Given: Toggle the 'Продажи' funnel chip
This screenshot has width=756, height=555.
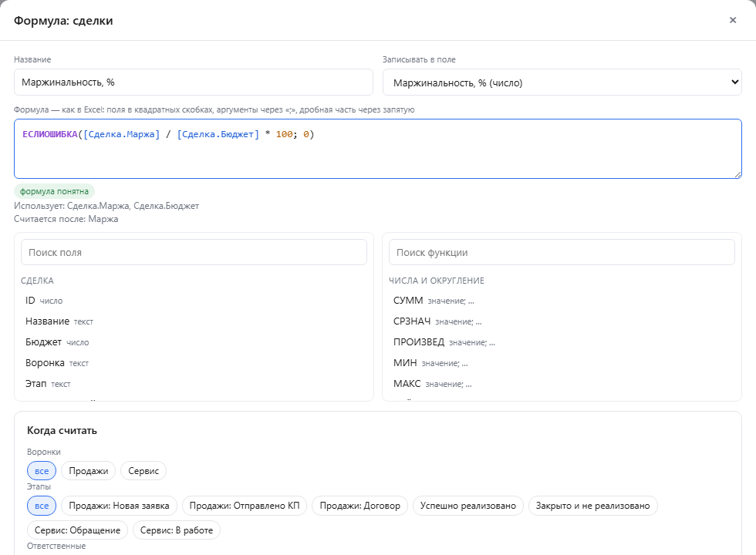Looking at the screenshot, I should pos(88,471).
